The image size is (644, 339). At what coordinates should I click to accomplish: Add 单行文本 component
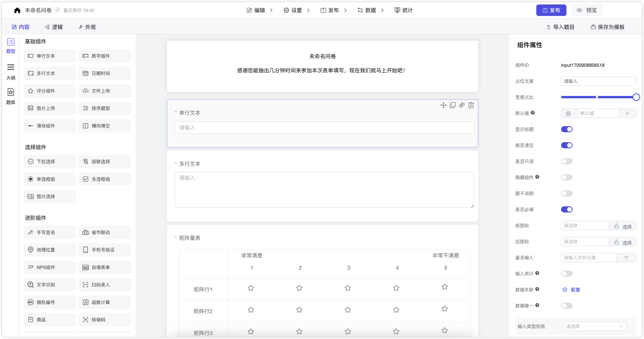pos(50,56)
